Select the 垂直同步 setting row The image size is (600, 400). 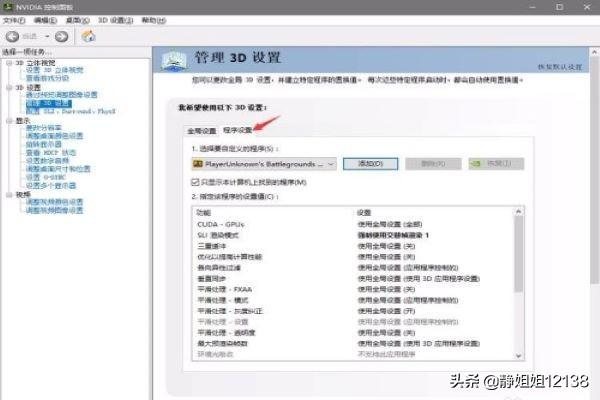[354, 279]
